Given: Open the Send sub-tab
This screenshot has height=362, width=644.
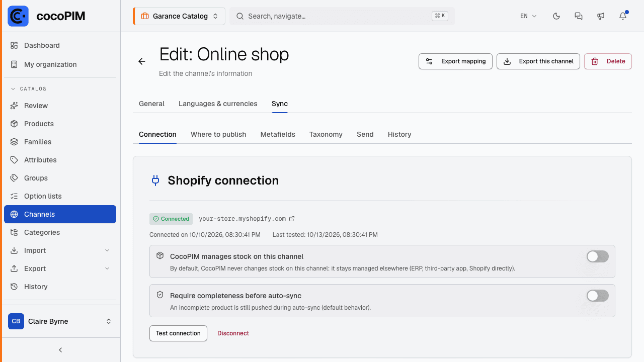Looking at the screenshot, I should point(365,134).
